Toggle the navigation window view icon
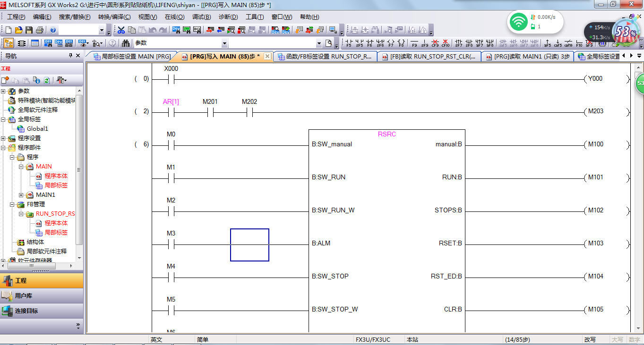Image resolution: width=644 pixels, height=345 pixels. point(9,43)
